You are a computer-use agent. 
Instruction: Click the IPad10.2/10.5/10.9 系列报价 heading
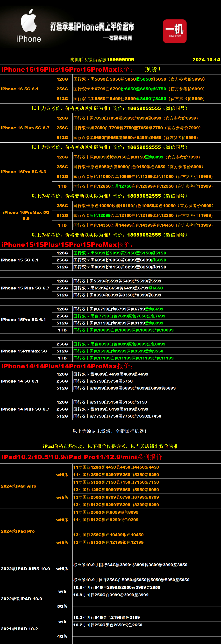click(x=82, y=457)
